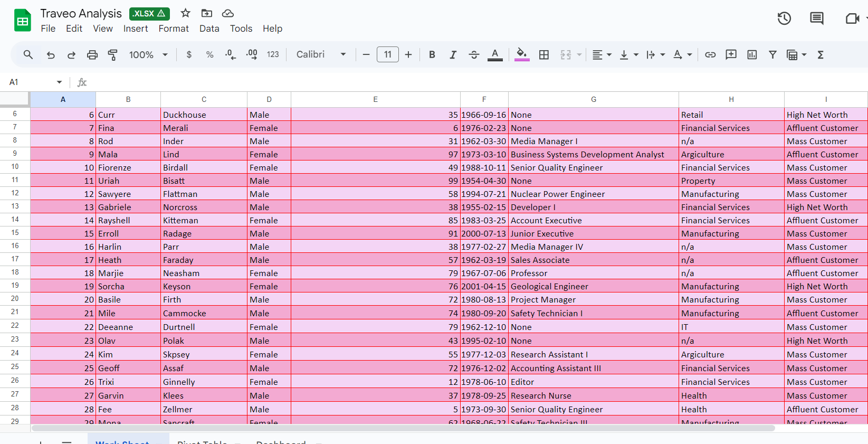Increase font size with plus button
The image size is (868, 444).
coord(408,54)
